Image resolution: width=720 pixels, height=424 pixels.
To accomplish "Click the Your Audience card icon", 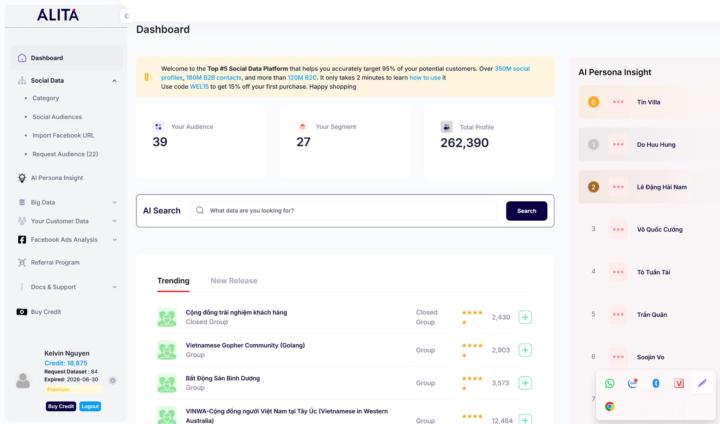I will coord(158,126).
